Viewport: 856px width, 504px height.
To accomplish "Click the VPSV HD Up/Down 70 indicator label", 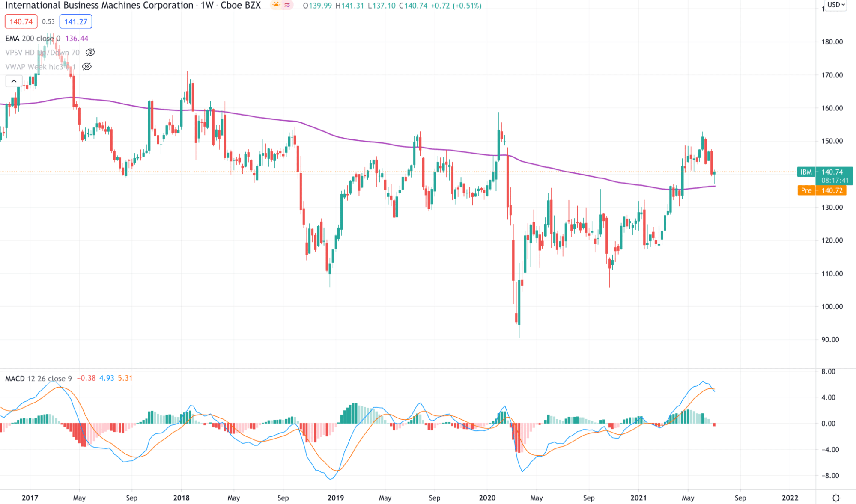I will 42,52.
